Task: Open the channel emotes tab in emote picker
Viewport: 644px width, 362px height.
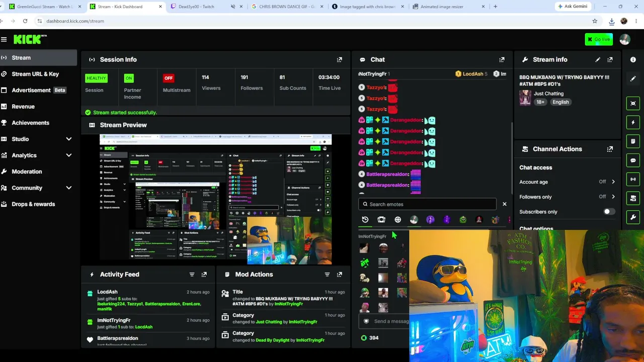Action: 381,220
